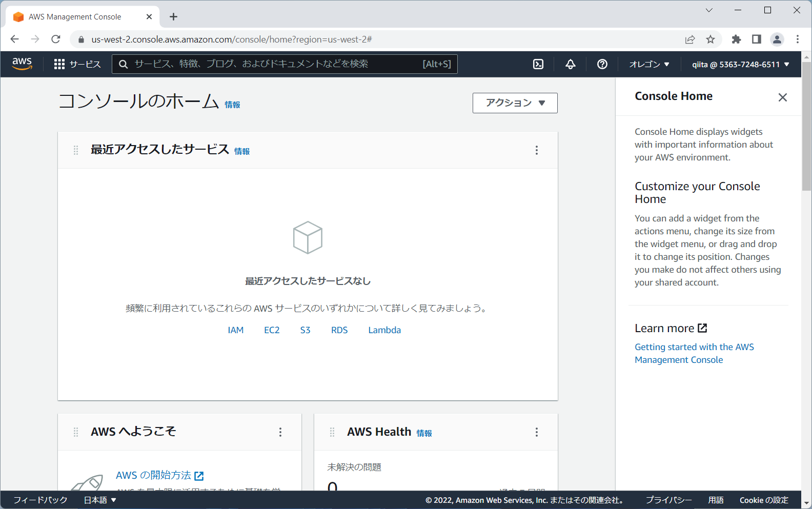Image resolution: width=812 pixels, height=509 pixels.
Task: Open AWS Health widget options menu
Action: point(537,432)
